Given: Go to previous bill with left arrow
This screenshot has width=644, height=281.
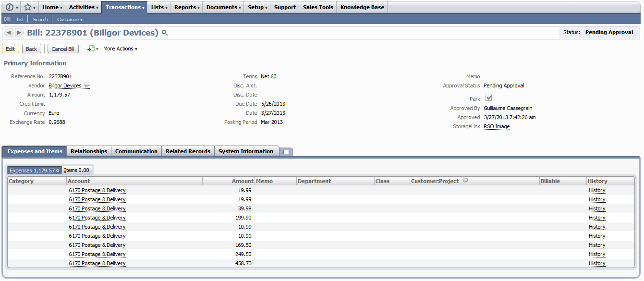Looking at the screenshot, I should tap(9, 33).
